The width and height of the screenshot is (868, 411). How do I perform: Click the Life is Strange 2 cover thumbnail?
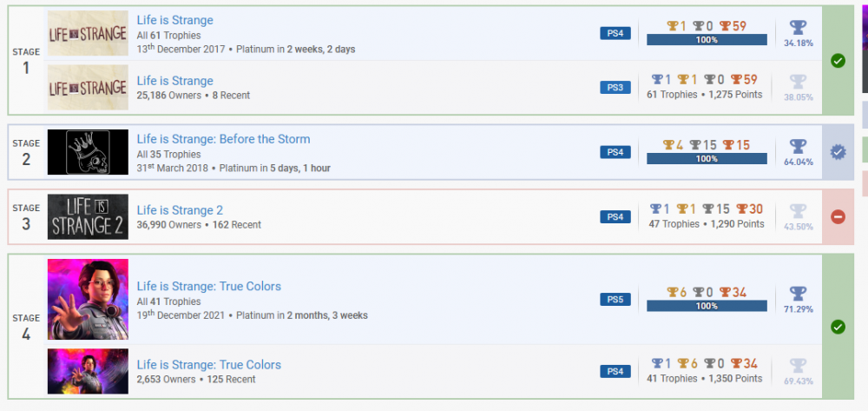(88, 216)
